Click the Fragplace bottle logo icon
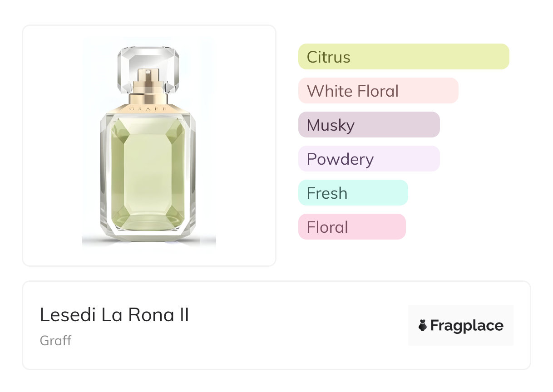 [423, 325]
